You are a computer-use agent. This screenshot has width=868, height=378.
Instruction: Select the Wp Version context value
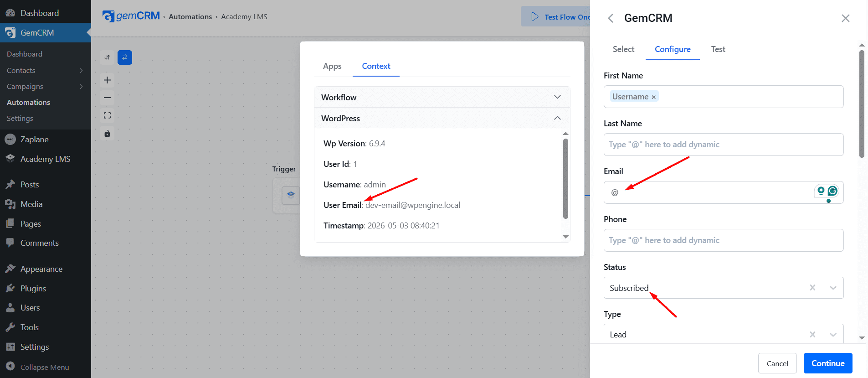pyautogui.click(x=354, y=144)
